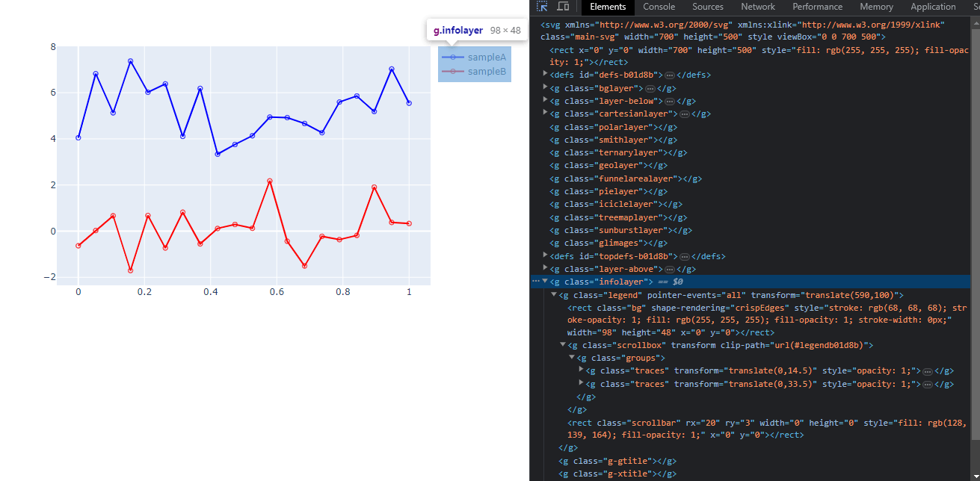Select the funnelarealayer element row

(x=751, y=179)
